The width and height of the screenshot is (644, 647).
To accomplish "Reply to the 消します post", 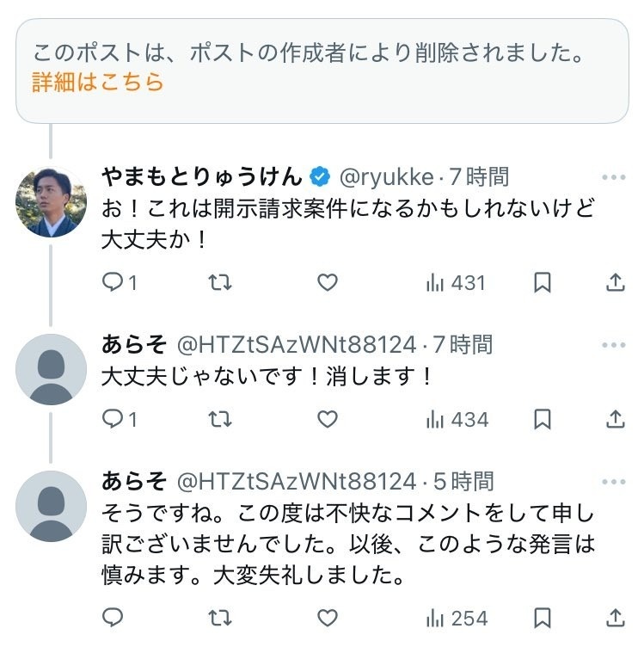I will 113,419.
